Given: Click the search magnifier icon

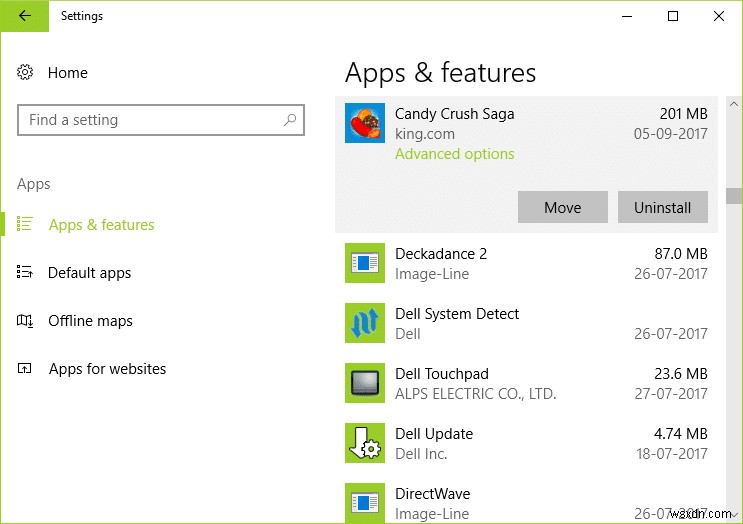Looking at the screenshot, I should point(290,120).
